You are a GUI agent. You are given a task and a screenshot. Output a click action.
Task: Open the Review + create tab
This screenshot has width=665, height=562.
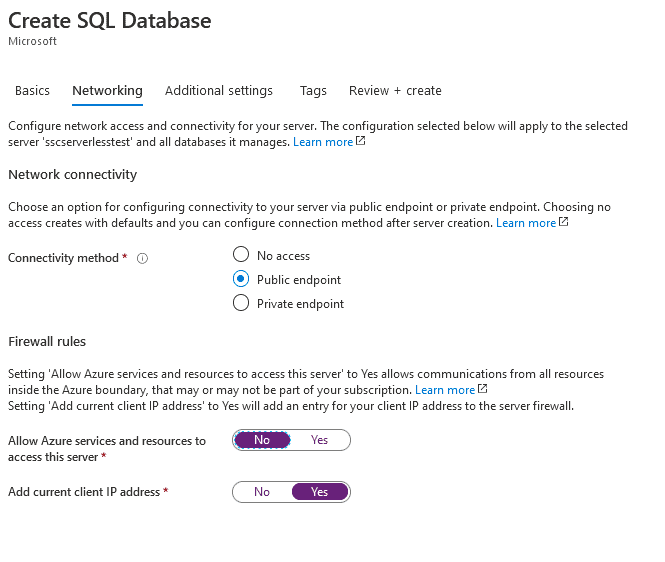[395, 91]
